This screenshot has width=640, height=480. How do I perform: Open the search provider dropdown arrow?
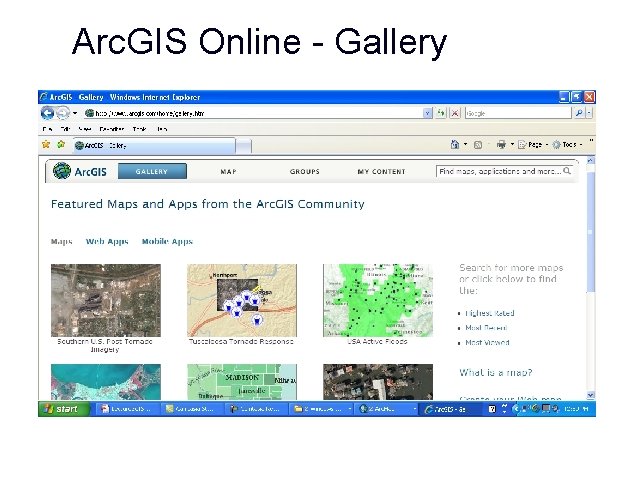(x=589, y=113)
